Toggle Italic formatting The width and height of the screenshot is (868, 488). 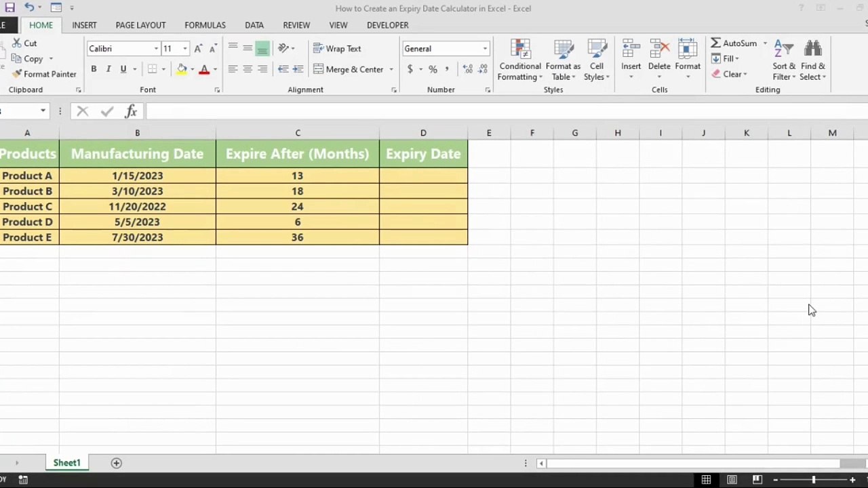click(108, 69)
